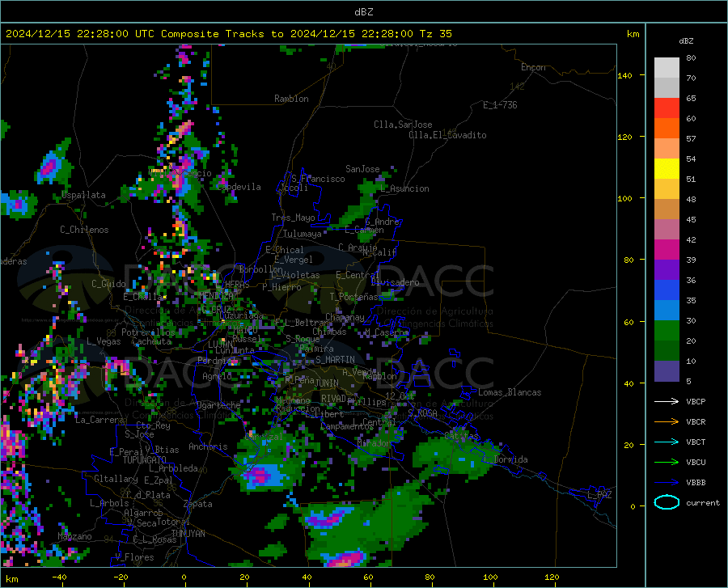Click the Manzano label

coord(74,536)
